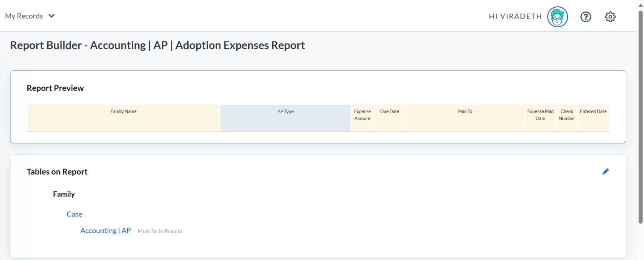644x260 pixels.
Task: Select the Family Name column header
Action: click(x=124, y=118)
